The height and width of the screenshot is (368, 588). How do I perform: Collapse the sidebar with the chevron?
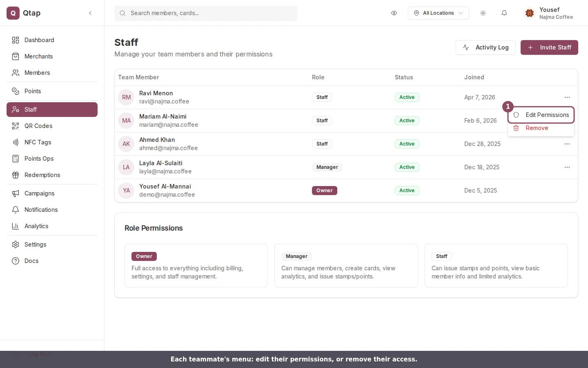90,13
